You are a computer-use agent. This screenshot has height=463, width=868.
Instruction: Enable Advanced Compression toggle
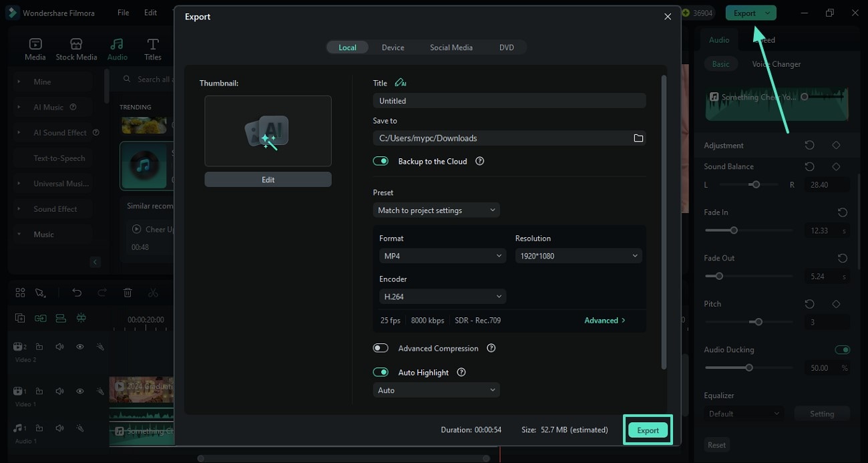(381, 348)
